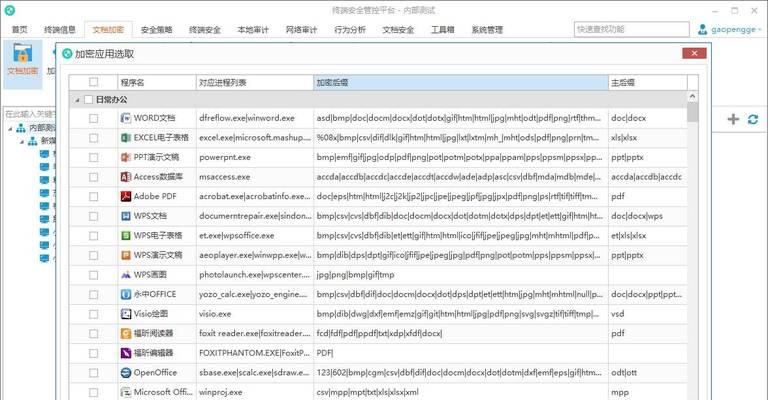Click the 永中OFFICE icon
Screen dimensions: 768x400
(126, 294)
